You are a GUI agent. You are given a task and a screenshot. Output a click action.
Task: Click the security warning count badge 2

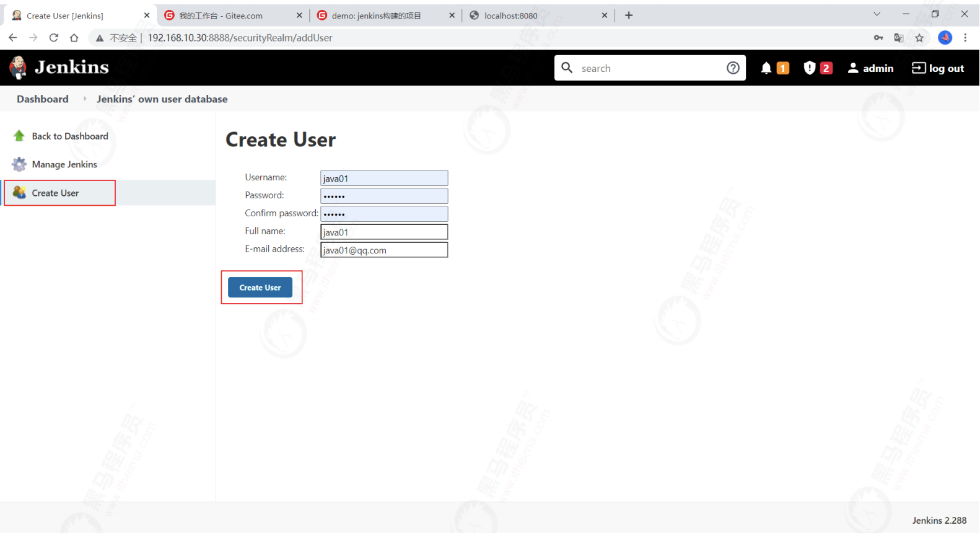point(826,68)
